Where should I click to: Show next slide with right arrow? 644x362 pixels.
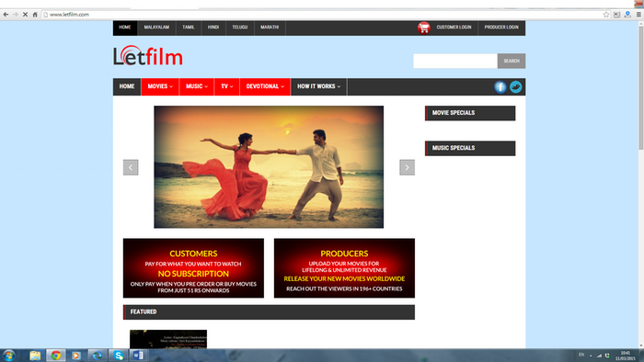coord(407,167)
